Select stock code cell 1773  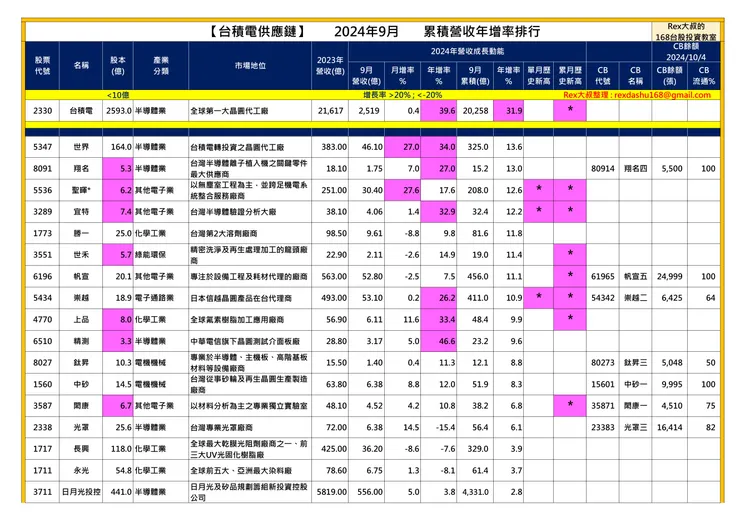coord(42,233)
